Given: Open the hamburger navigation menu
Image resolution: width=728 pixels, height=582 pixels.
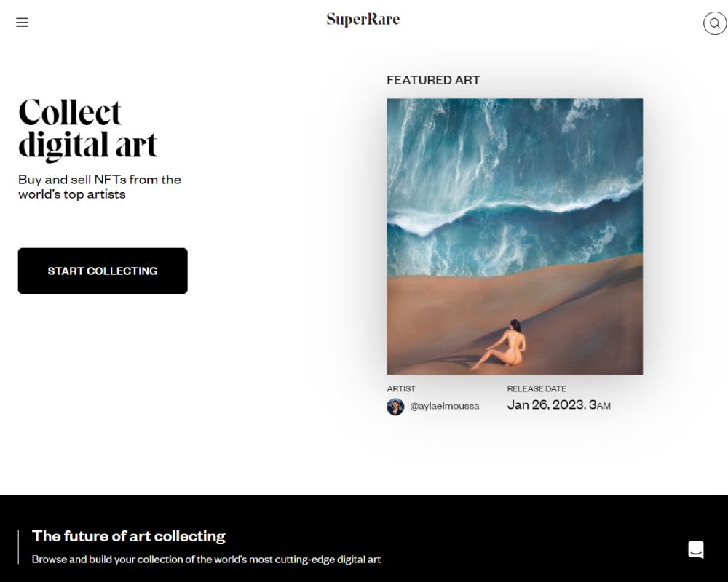Looking at the screenshot, I should [x=22, y=23].
